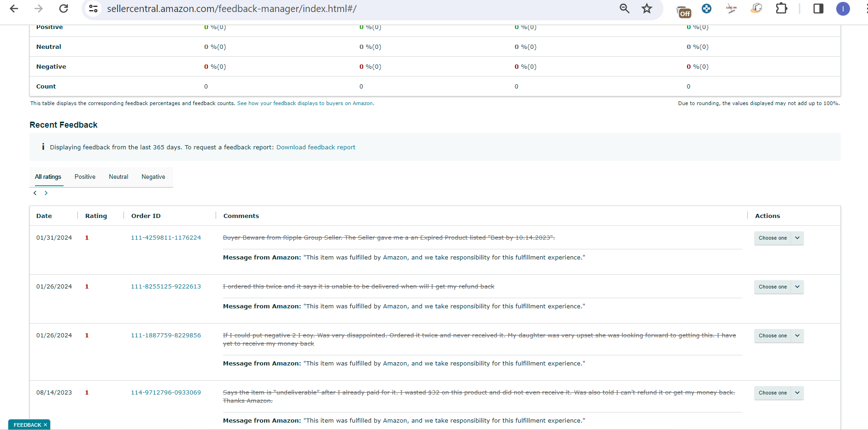Screen dimensions: 868x430
Task: Click 'Download feedback report' link
Action: pos(316,147)
